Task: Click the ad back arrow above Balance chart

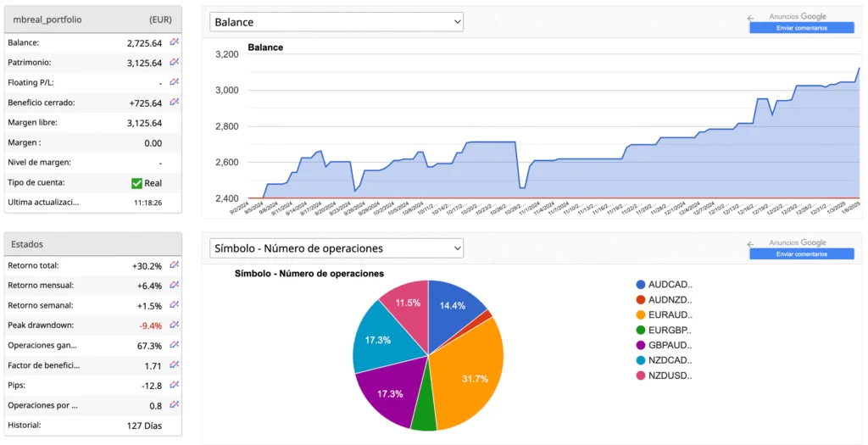Action: (750, 18)
